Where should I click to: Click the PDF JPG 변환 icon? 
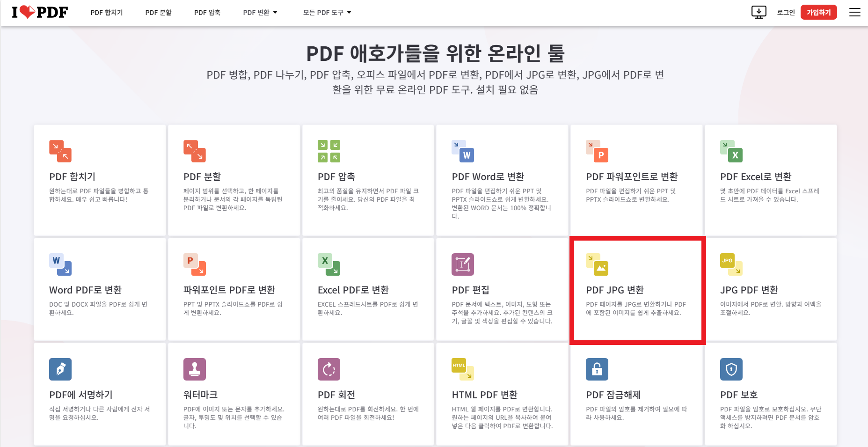click(597, 264)
